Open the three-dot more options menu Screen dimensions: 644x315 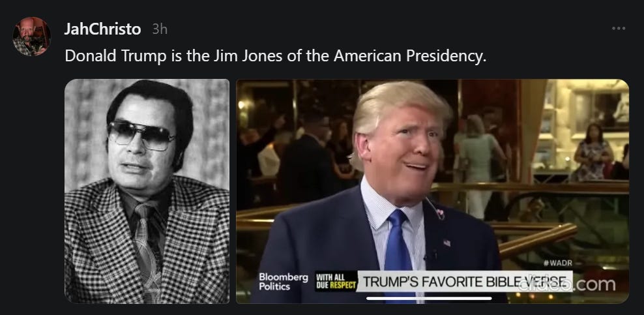tap(618, 28)
